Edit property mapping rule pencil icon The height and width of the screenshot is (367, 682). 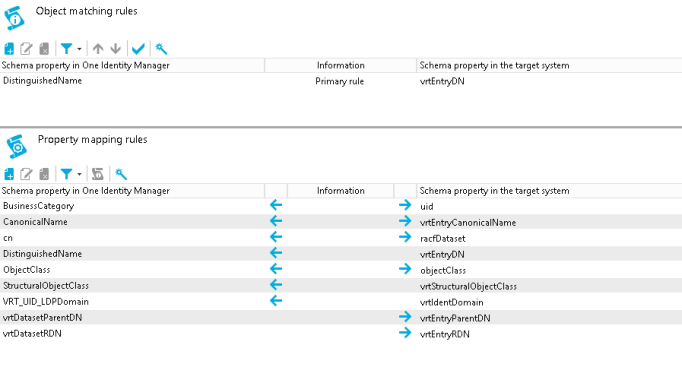[x=26, y=174]
